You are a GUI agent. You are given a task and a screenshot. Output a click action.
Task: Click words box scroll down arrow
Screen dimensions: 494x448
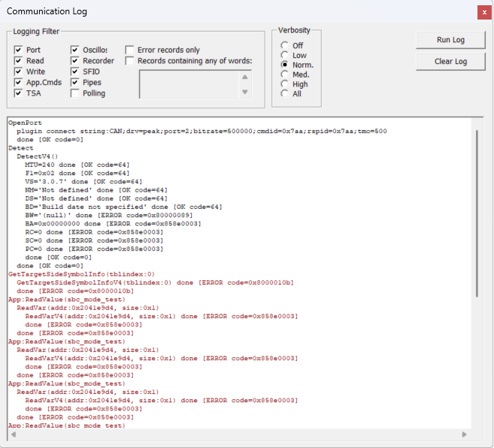(x=245, y=92)
